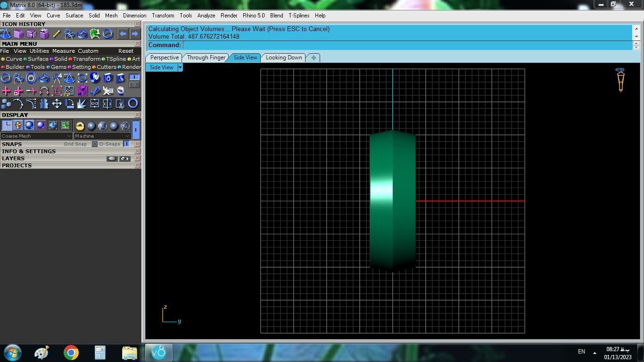Go back with Icon History left arrow
The width and height of the screenshot is (644, 362).
[x=123, y=34]
